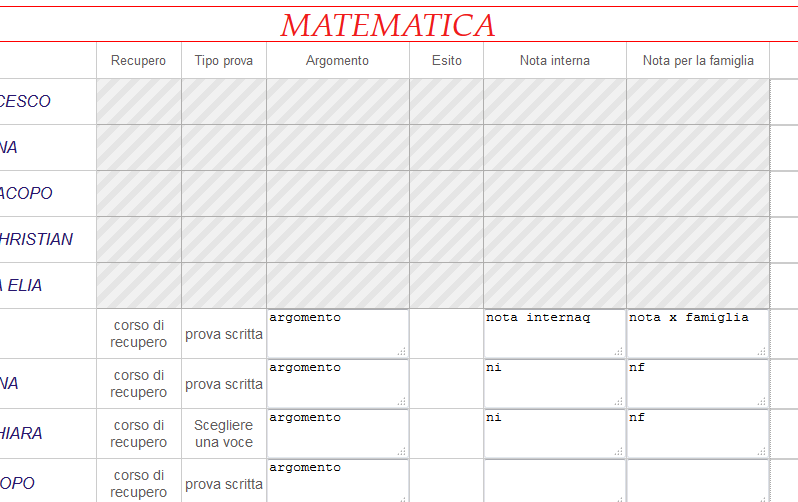
Task: Select student name ending in ACOPO
Action: click(x=26, y=193)
